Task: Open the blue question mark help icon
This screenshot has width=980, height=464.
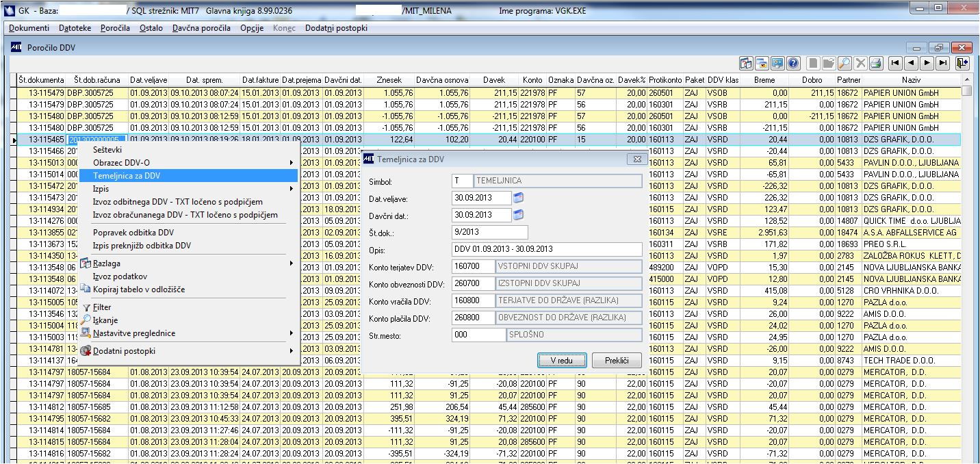Action: coord(793,63)
